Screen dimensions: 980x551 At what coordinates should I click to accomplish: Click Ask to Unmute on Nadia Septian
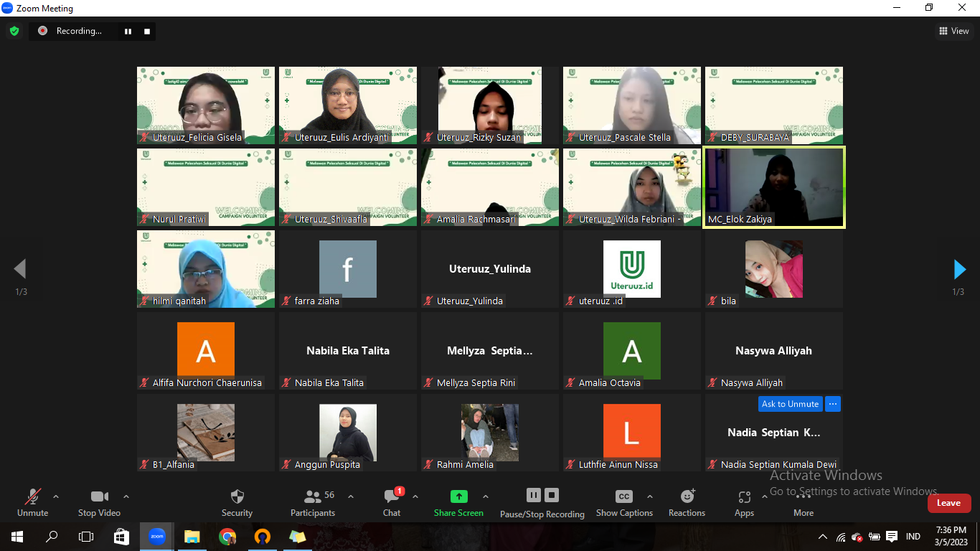click(x=790, y=404)
